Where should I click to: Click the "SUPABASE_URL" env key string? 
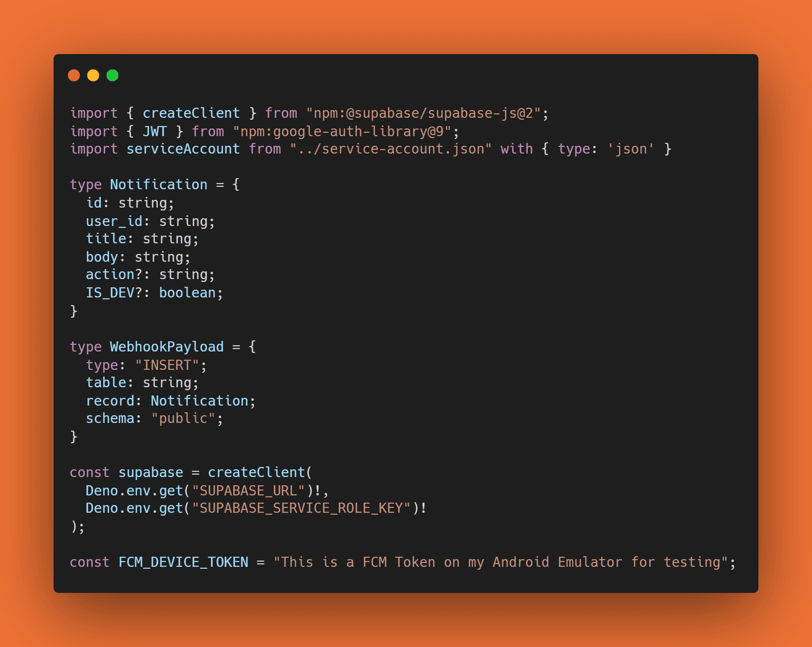click(248, 491)
